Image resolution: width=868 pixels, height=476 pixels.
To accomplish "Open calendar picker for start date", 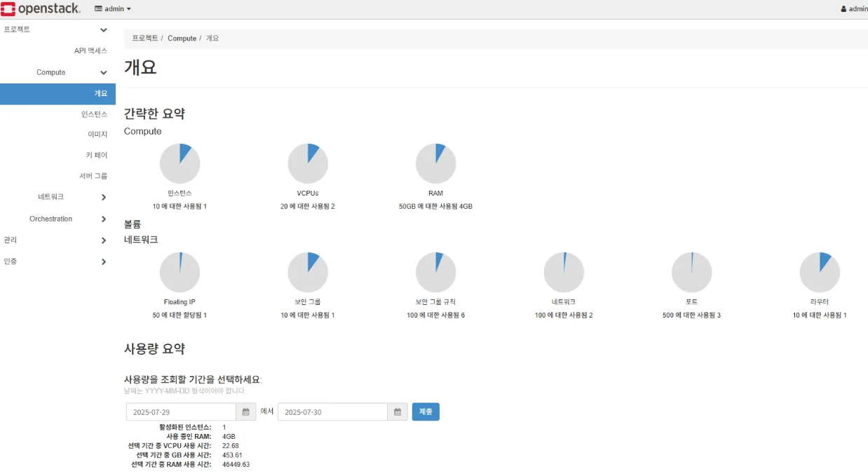I will pyautogui.click(x=245, y=412).
